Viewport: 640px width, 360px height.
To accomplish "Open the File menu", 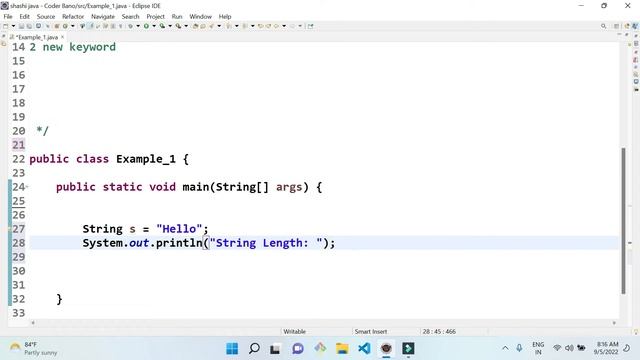I will [x=8, y=17].
